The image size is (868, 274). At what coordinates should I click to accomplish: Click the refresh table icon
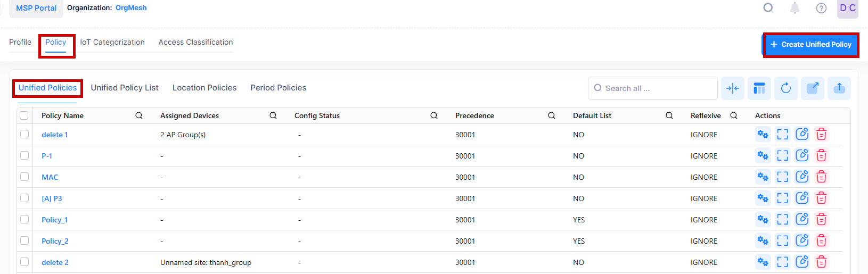[x=786, y=88]
